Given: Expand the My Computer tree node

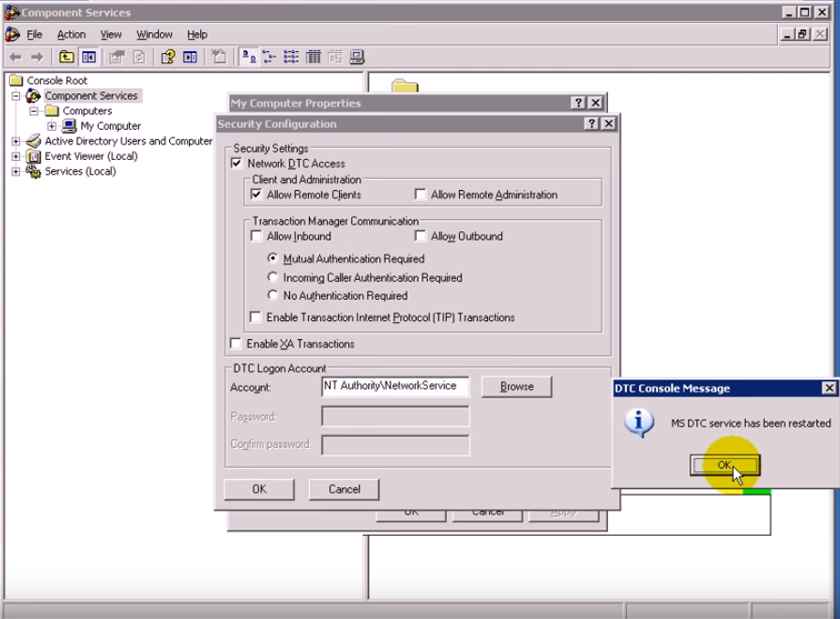Looking at the screenshot, I should [x=52, y=126].
